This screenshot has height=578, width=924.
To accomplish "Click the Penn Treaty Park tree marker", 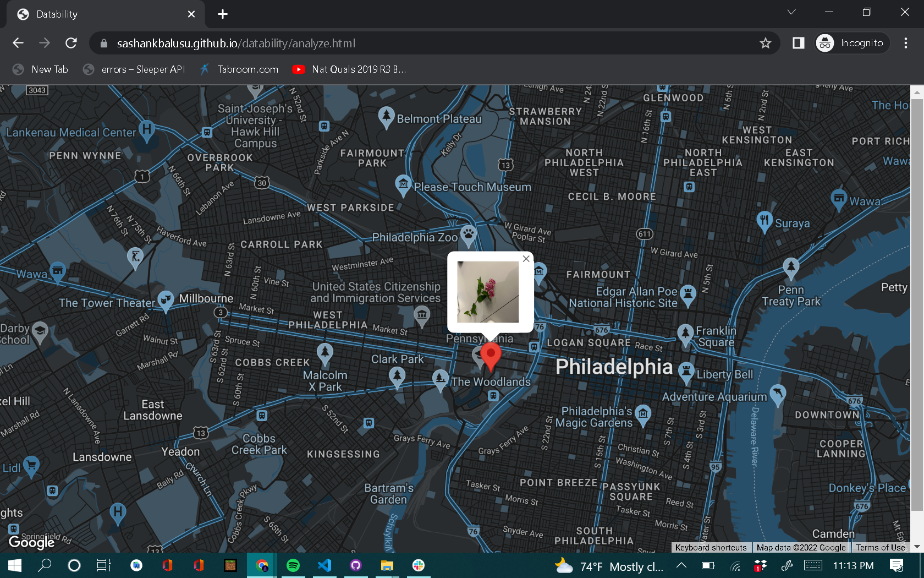I will [x=791, y=268].
